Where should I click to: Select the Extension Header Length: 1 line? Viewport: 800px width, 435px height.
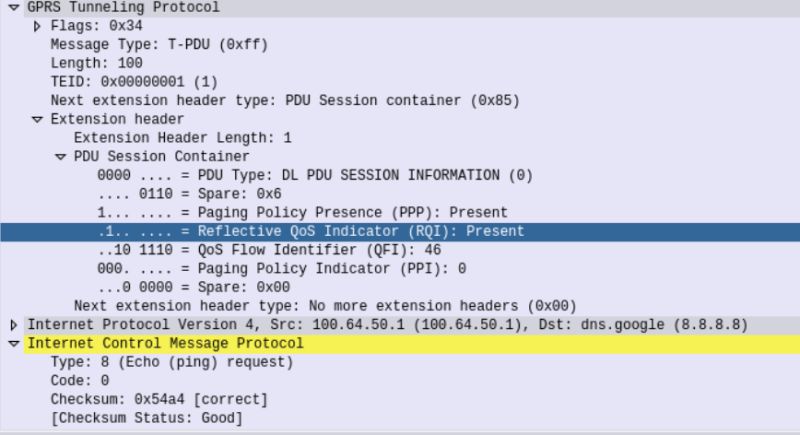pyautogui.click(x=183, y=138)
